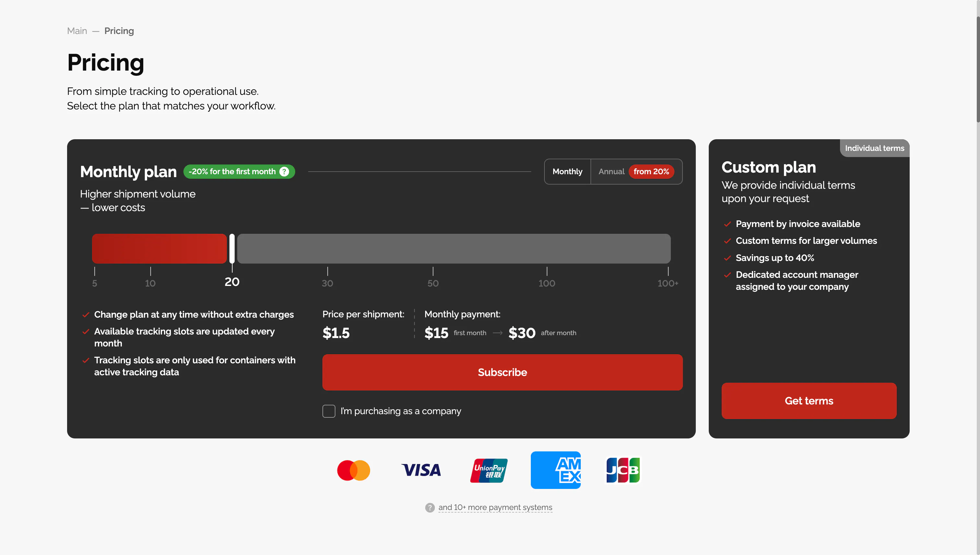Click the 'Custom plan' heading
980x555 pixels.
[769, 167]
